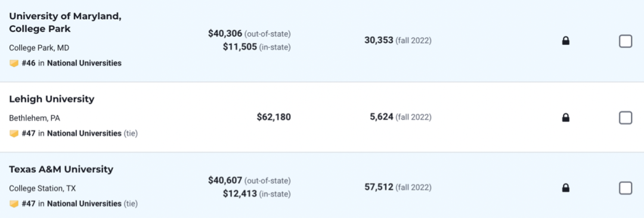The image size is (644, 218).
Task: Open the Lehigh University profile link
Action: [x=52, y=99]
